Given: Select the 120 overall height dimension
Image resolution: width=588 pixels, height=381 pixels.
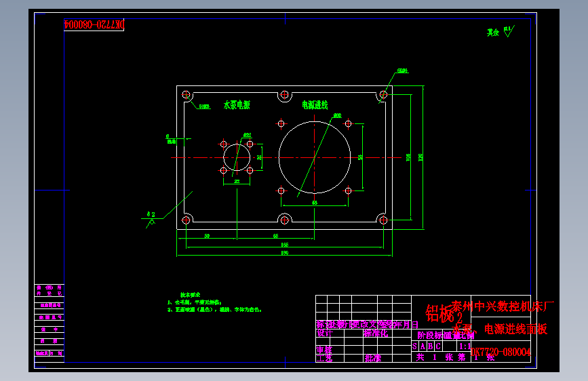Looking at the screenshot, I should [x=420, y=157].
